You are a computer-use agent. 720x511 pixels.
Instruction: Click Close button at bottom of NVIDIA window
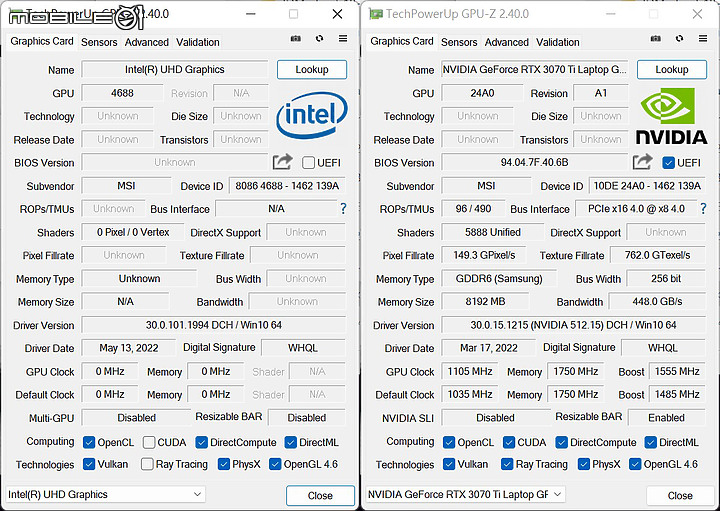680,495
